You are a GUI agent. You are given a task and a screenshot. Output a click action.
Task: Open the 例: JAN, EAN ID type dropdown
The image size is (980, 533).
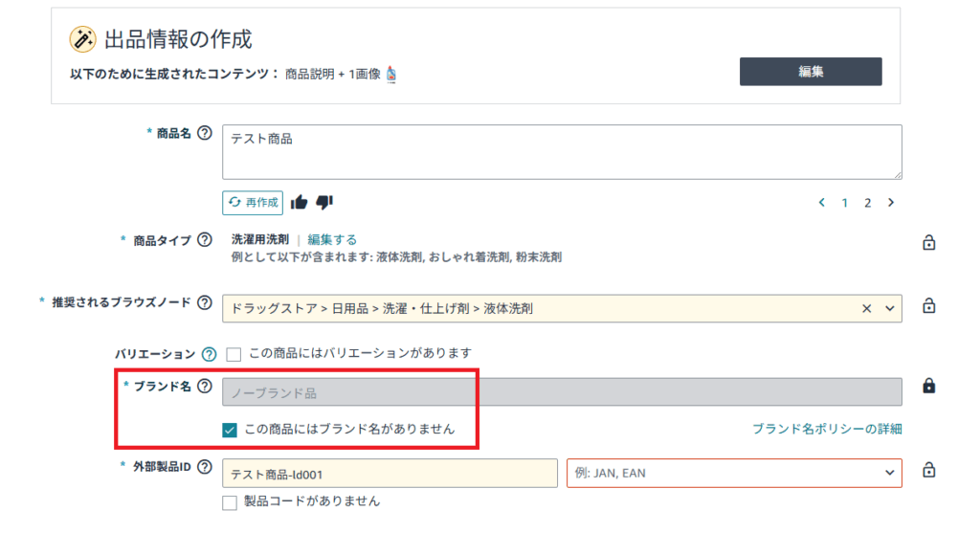click(x=734, y=473)
